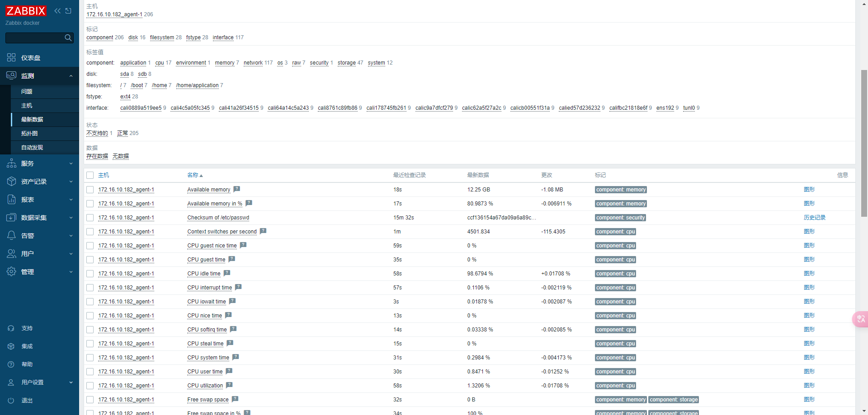
Task: Open the 数据采集 data collection icon
Action: click(11, 217)
